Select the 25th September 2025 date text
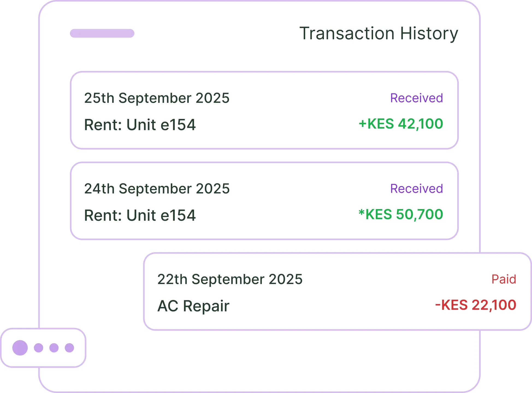 point(157,98)
